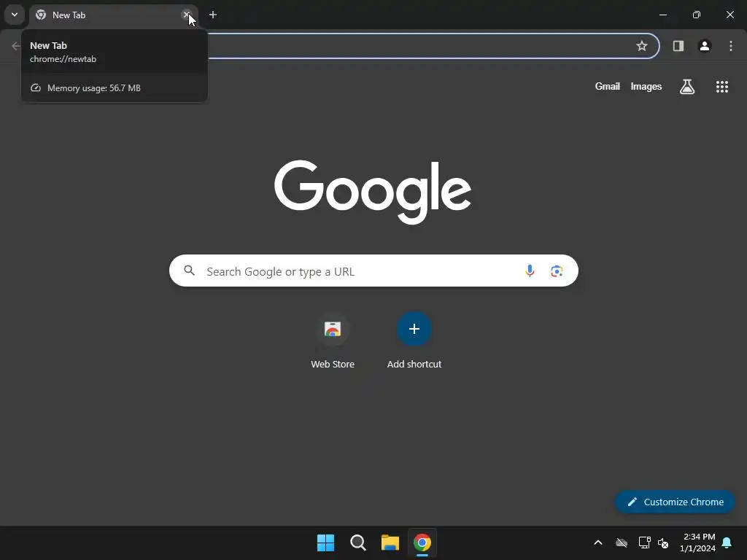Viewport: 747px width, 560px height.
Task: Close the New Tab tab
Action: 186,15
